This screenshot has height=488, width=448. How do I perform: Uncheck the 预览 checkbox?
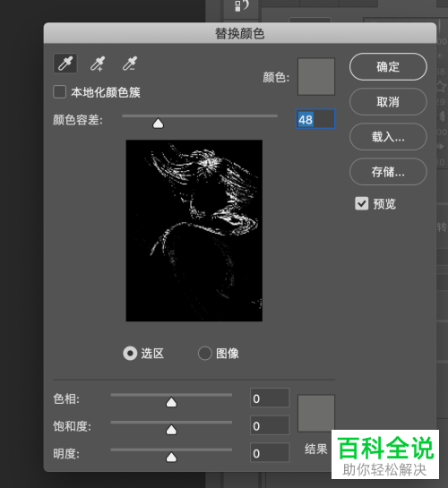(361, 204)
